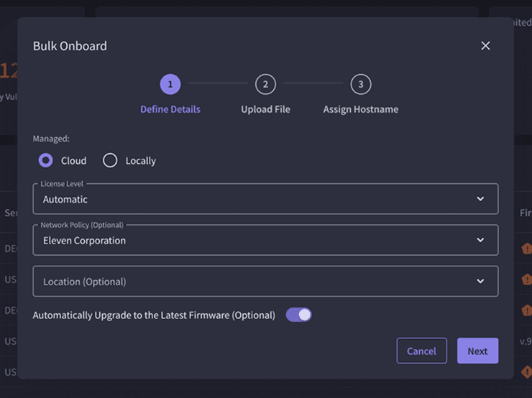Close the Bulk Onboard dialog
Viewport: 532px width, 398px height.
[485, 46]
